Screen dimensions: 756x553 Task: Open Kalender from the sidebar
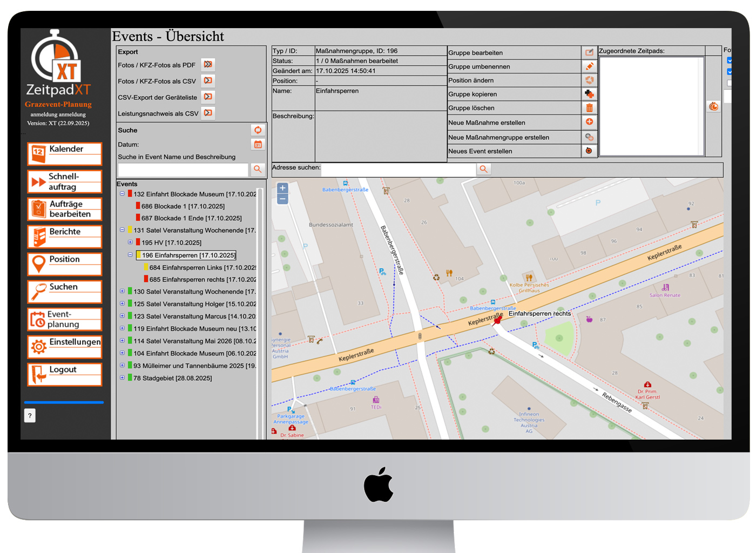click(64, 154)
